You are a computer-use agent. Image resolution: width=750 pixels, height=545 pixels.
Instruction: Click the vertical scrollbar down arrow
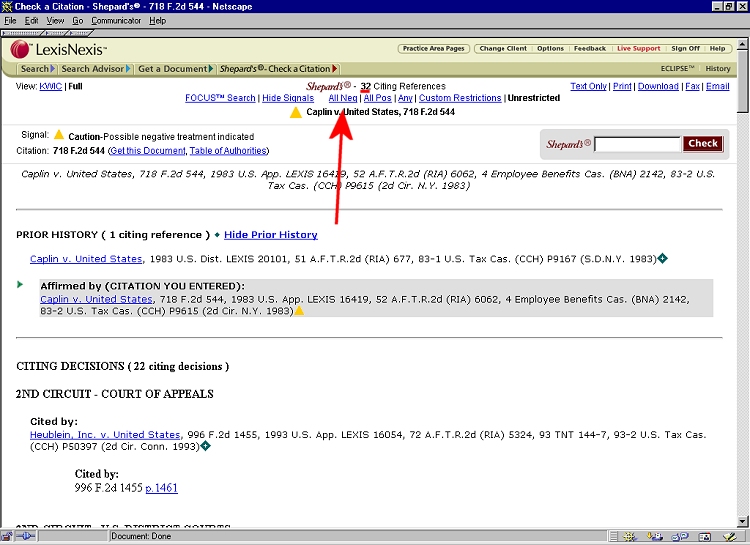[x=743, y=522]
